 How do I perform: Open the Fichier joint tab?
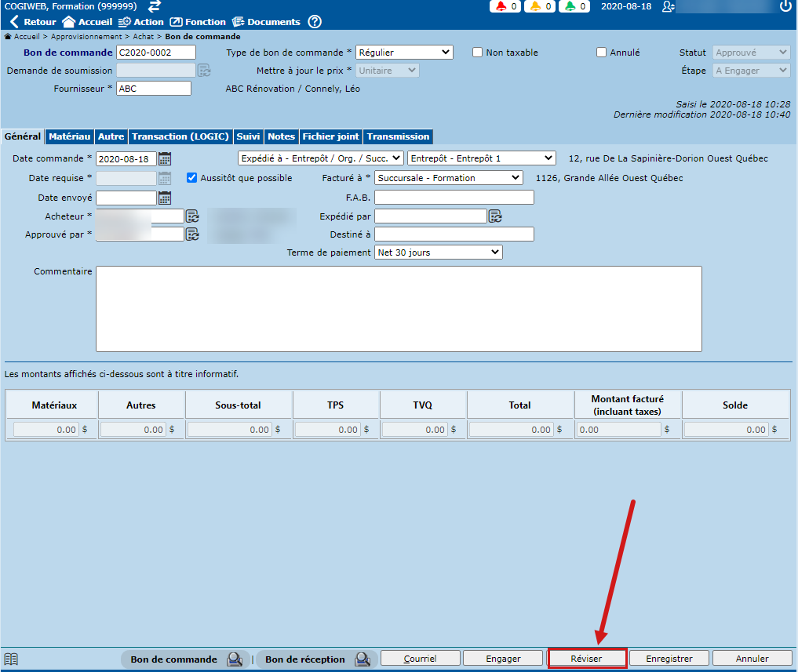330,136
